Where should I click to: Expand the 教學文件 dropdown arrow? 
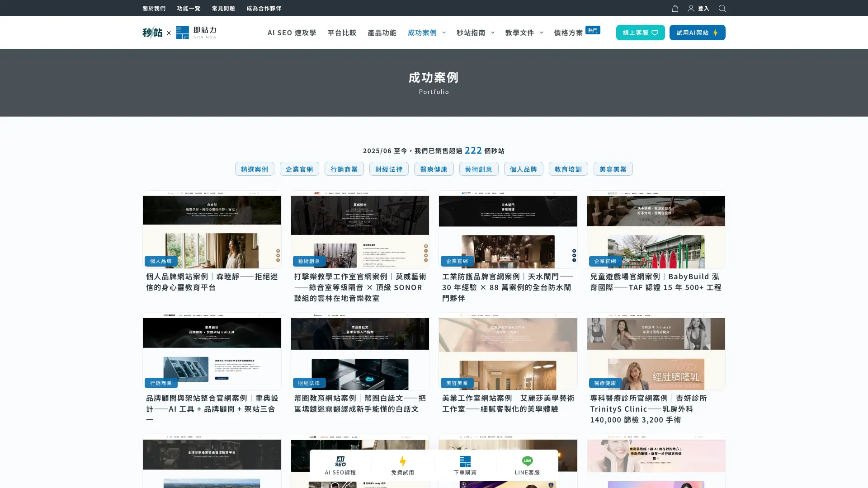click(542, 33)
